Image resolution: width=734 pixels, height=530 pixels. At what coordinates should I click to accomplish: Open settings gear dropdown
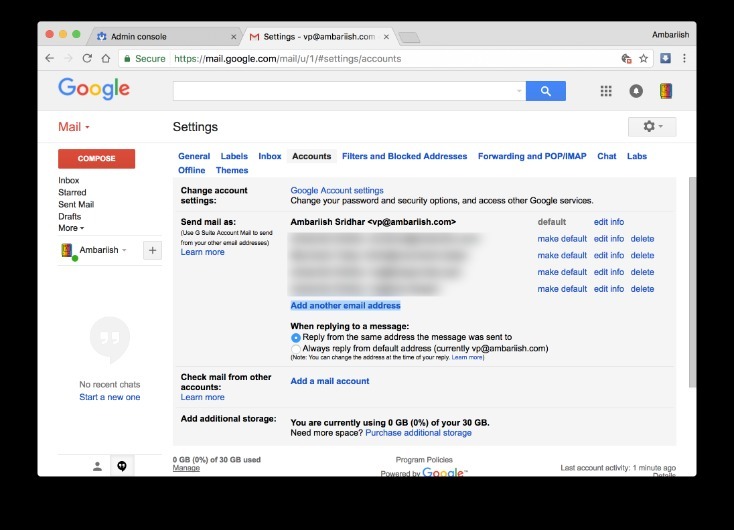coord(652,126)
